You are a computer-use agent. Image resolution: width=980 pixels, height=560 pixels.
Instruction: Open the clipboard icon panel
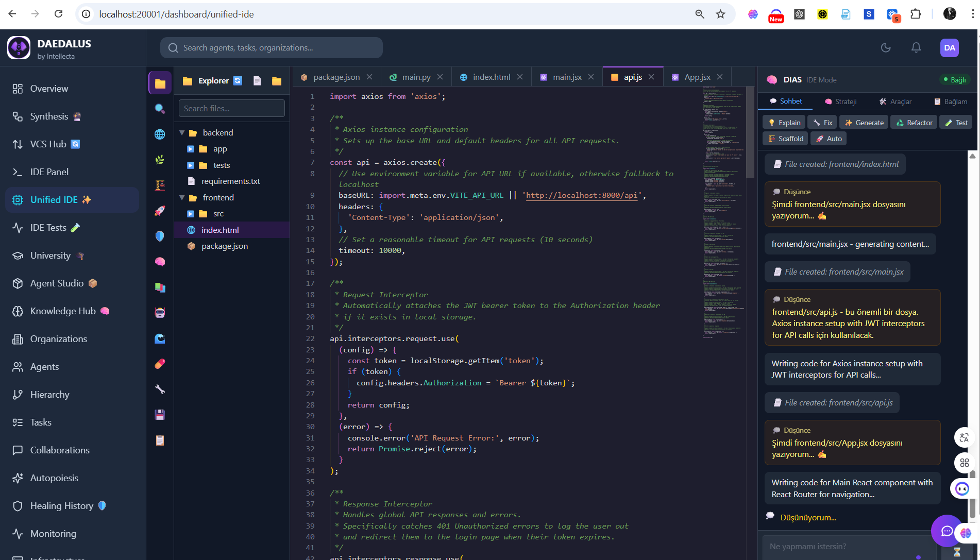pyautogui.click(x=160, y=440)
